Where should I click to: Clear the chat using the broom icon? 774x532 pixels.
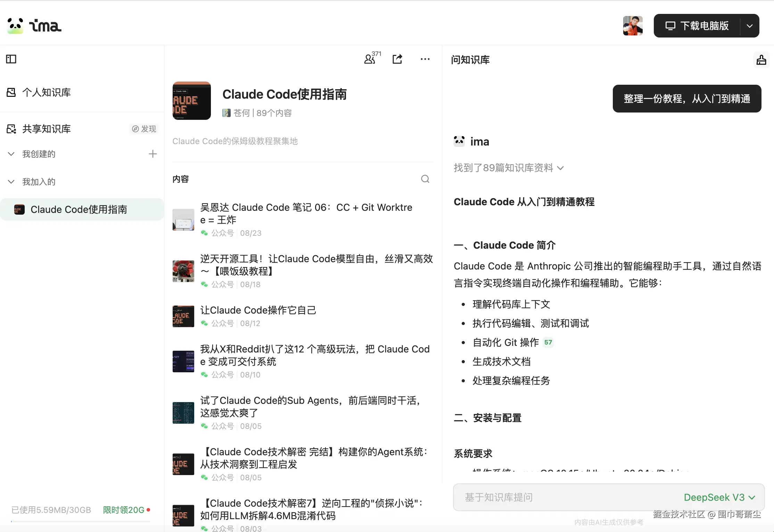point(761,60)
